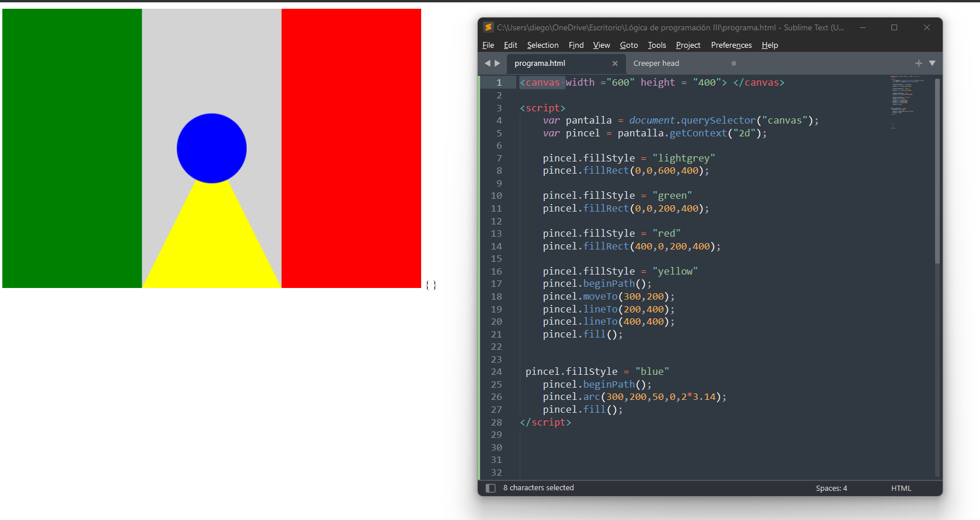Open the Tools menu
The height and width of the screenshot is (520, 980).
[657, 45]
